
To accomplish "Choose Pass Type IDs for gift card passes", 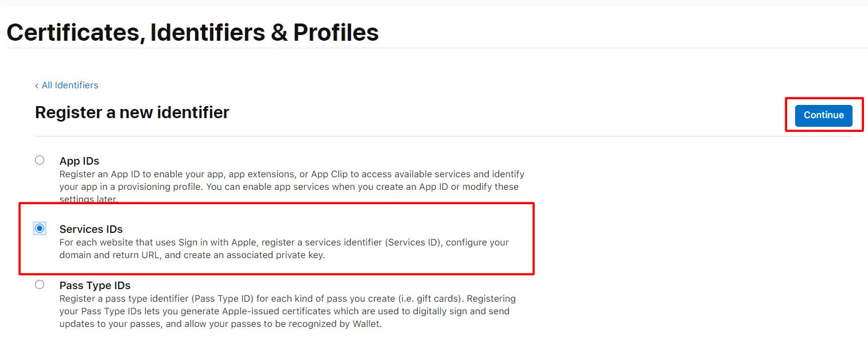I will (39, 284).
